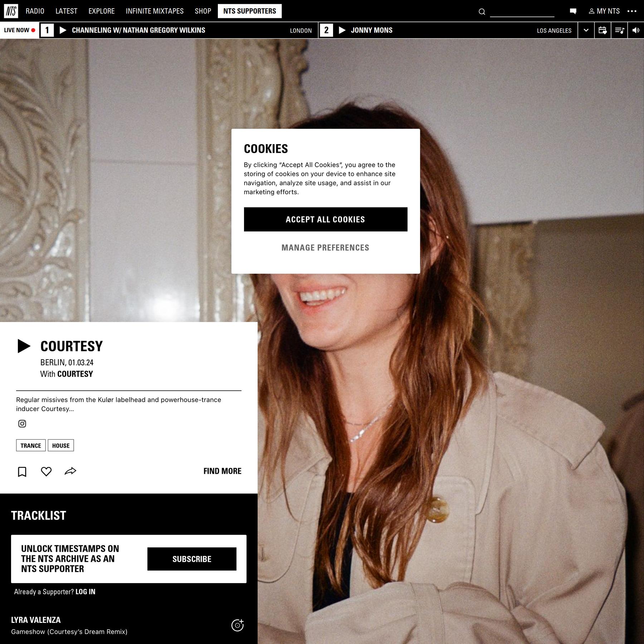Open the tracklist queue icon
This screenshot has width=644, height=644.
pyautogui.click(x=619, y=30)
